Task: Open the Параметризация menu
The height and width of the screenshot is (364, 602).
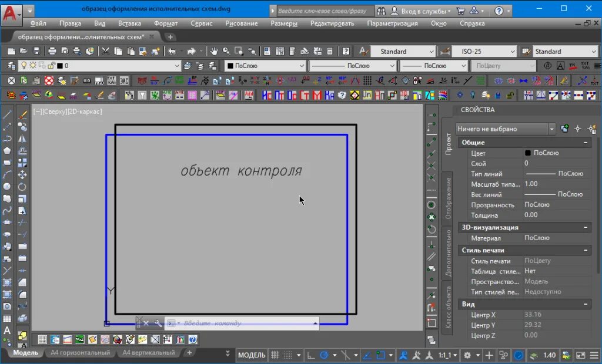Action: [392, 23]
